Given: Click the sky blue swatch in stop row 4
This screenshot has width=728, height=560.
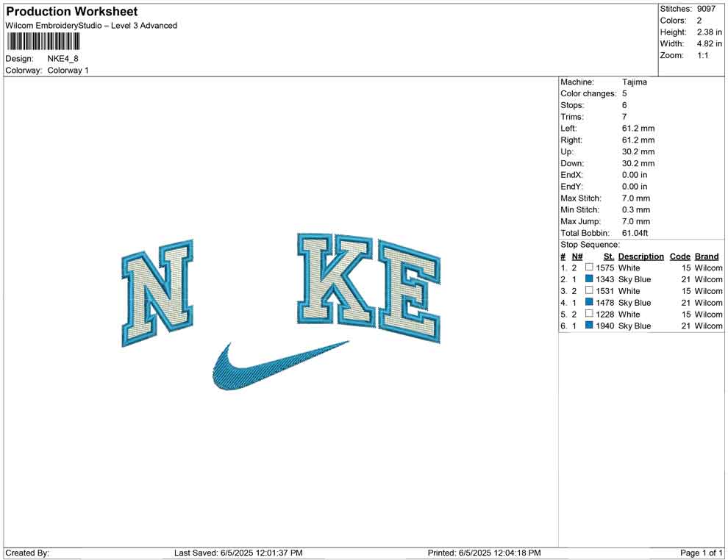Looking at the screenshot, I should pos(589,301).
